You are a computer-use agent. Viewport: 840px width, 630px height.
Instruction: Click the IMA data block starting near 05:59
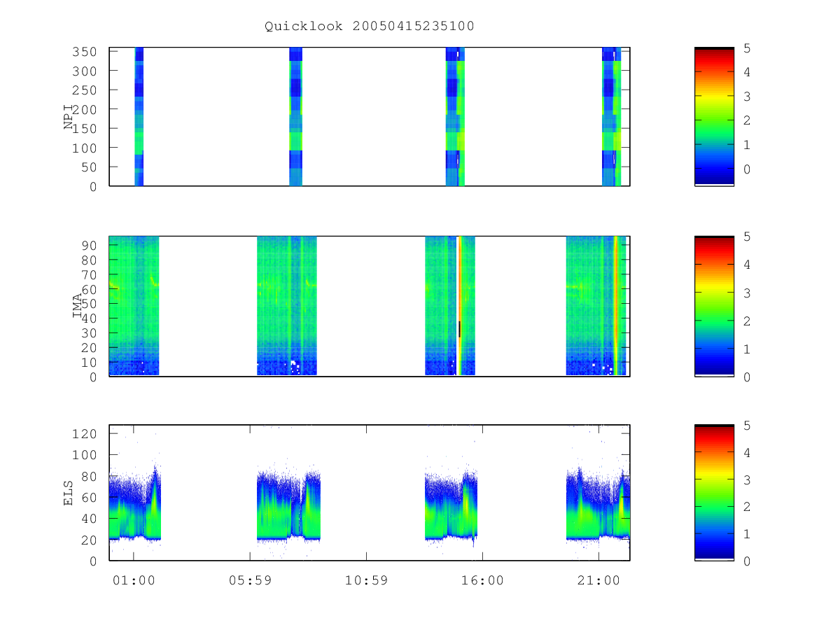click(286, 306)
